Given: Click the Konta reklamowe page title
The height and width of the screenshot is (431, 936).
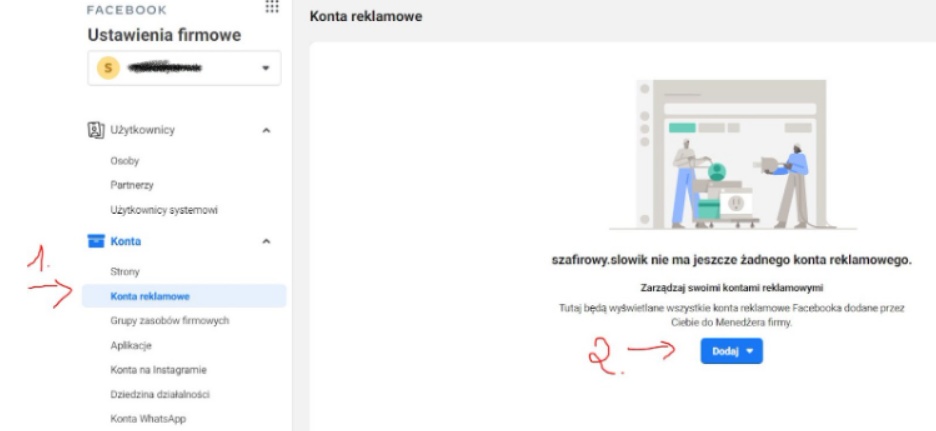Looking at the screenshot, I should pos(366,17).
